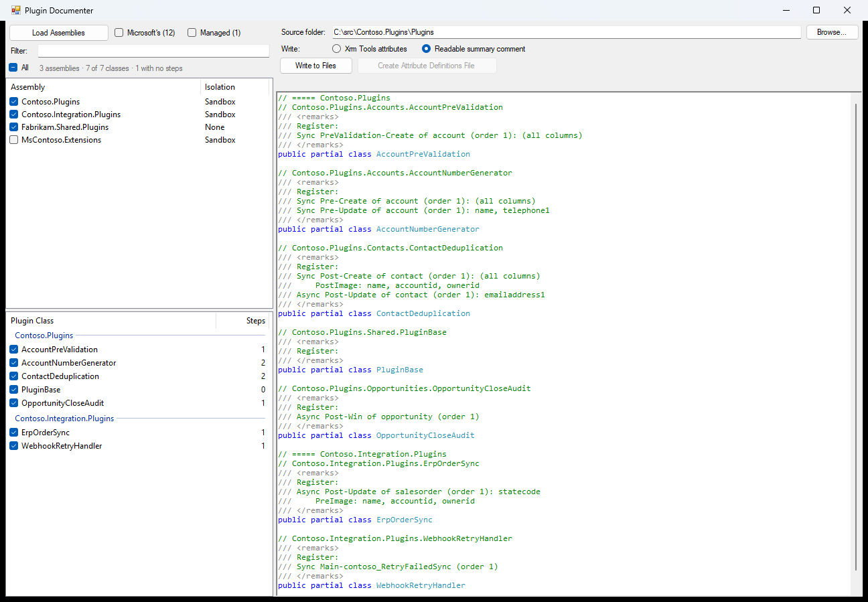
Task: Uncheck the Contoso.Integration.Plugins assembly checkbox
Action: 13,115
